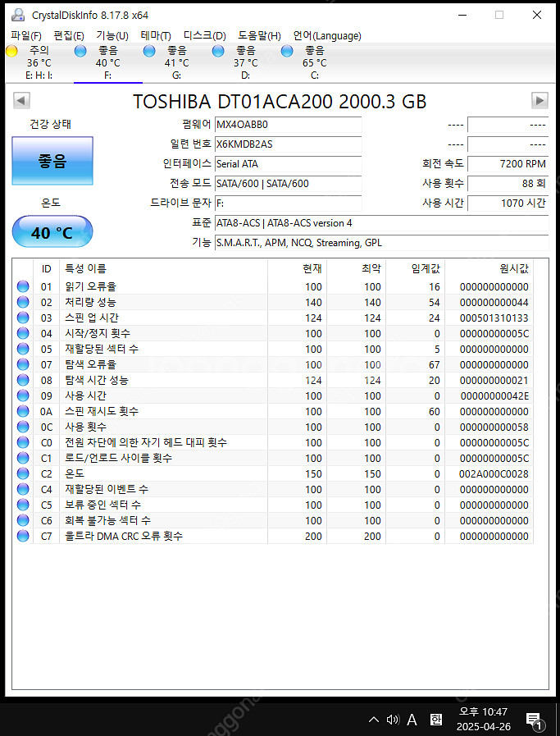
Task: Click the status orb for 01 읽기 오류율
Action: (22, 286)
